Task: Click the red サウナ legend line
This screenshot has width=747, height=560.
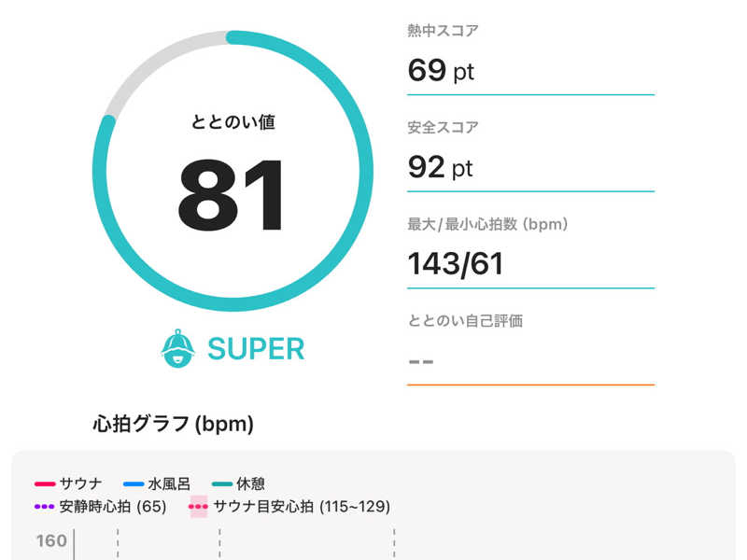Action: point(45,483)
